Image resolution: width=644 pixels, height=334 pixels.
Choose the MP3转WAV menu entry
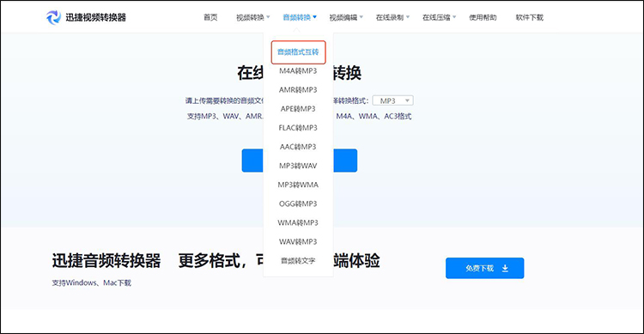298,166
